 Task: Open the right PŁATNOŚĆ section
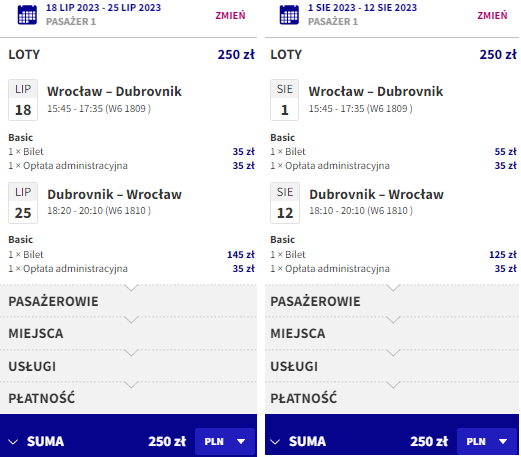[x=392, y=398]
